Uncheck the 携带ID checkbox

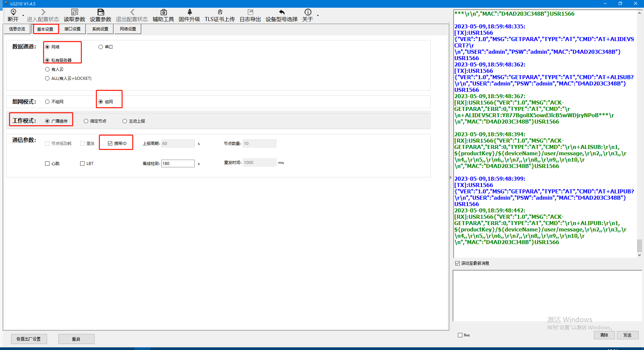pyautogui.click(x=110, y=144)
